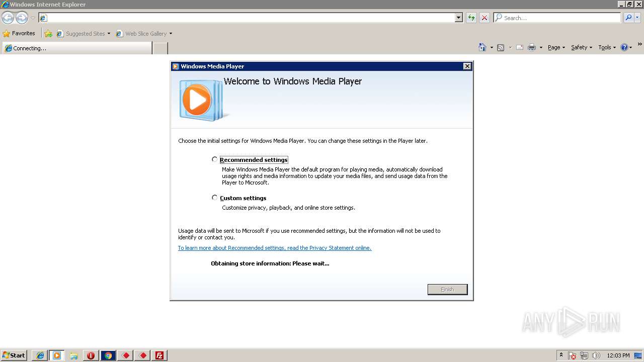Open the volume speaker tray icon
Screen dimensions: 644x362
(596, 355)
